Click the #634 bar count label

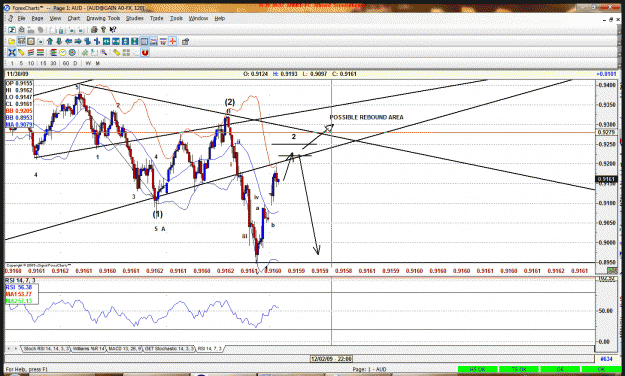coord(606,359)
